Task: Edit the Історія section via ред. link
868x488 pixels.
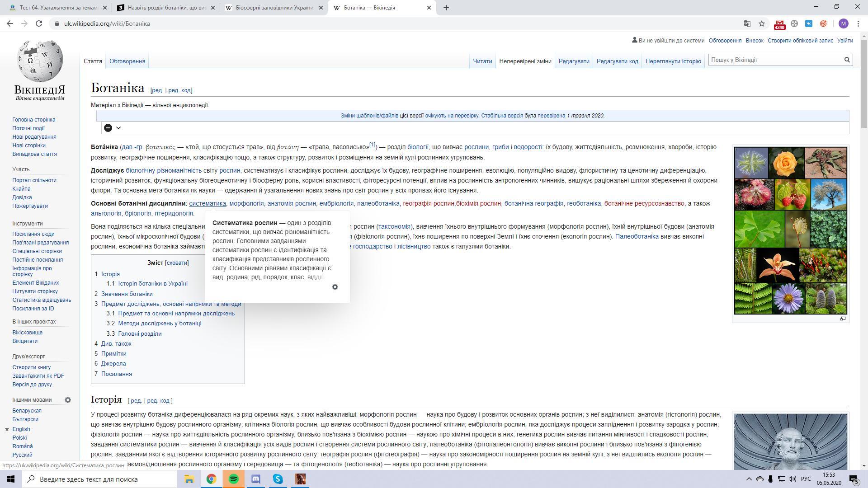Action: coord(136,401)
